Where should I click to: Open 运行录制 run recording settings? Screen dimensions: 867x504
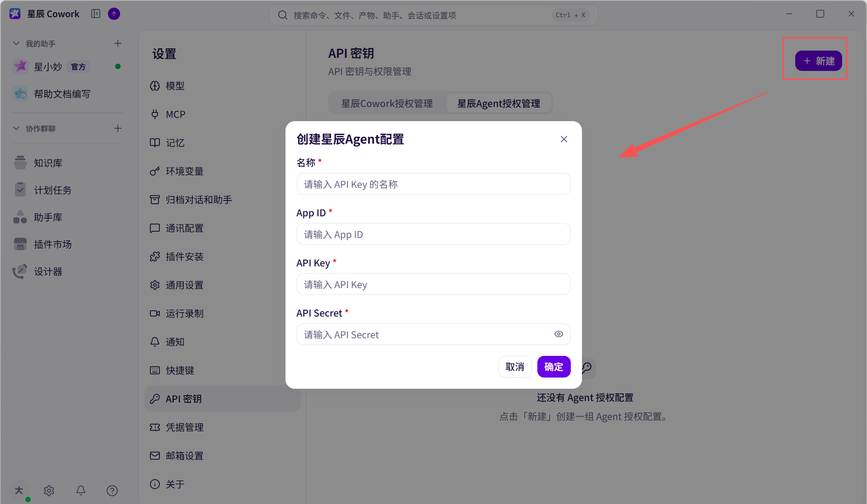(x=221, y=313)
